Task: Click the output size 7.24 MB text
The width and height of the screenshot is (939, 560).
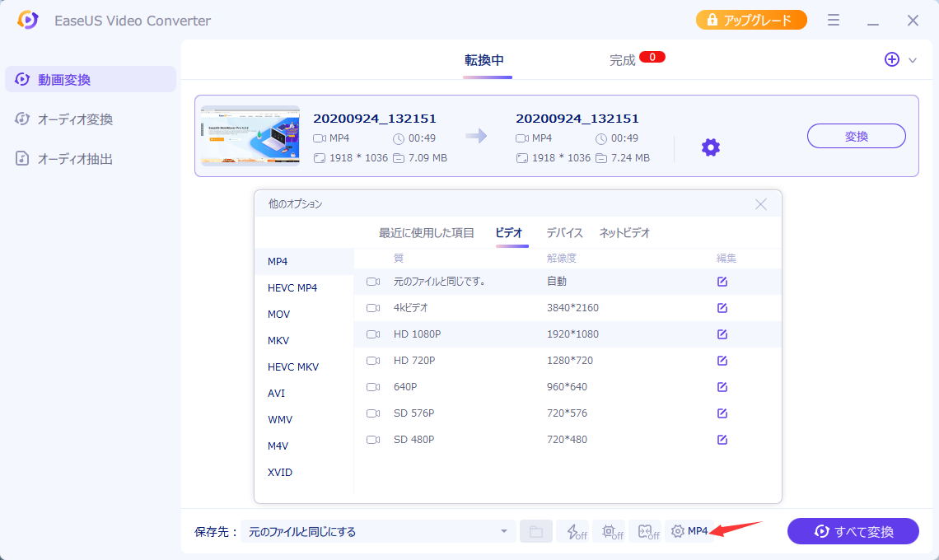Action: click(x=630, y=158)
